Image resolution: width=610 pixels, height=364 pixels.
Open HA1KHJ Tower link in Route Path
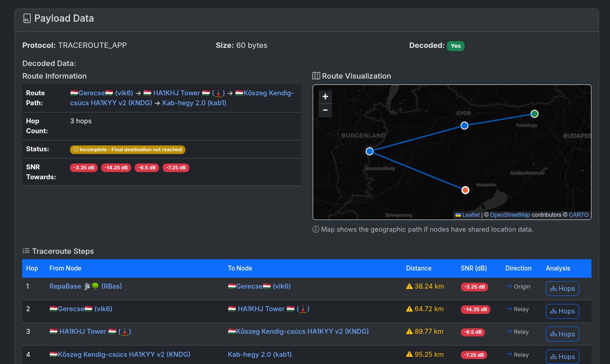coord(184,93)
